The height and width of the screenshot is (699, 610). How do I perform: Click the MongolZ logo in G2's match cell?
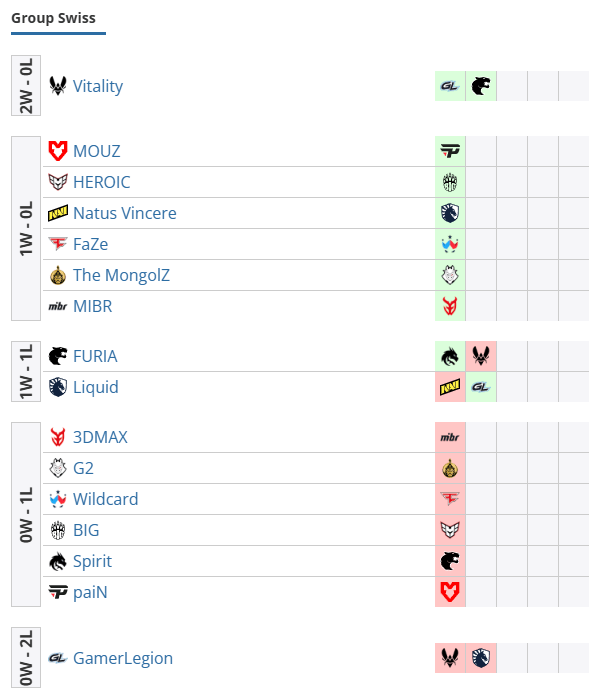[450, 468]
